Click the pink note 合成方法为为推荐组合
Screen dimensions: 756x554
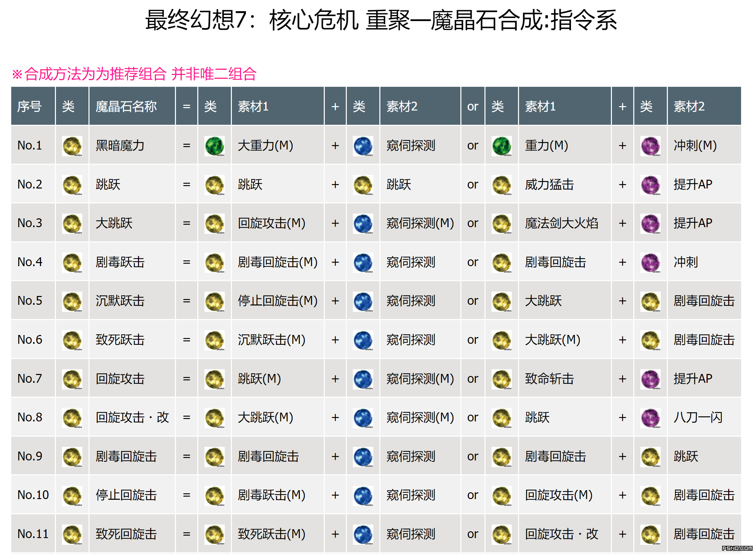click(95, 74)
